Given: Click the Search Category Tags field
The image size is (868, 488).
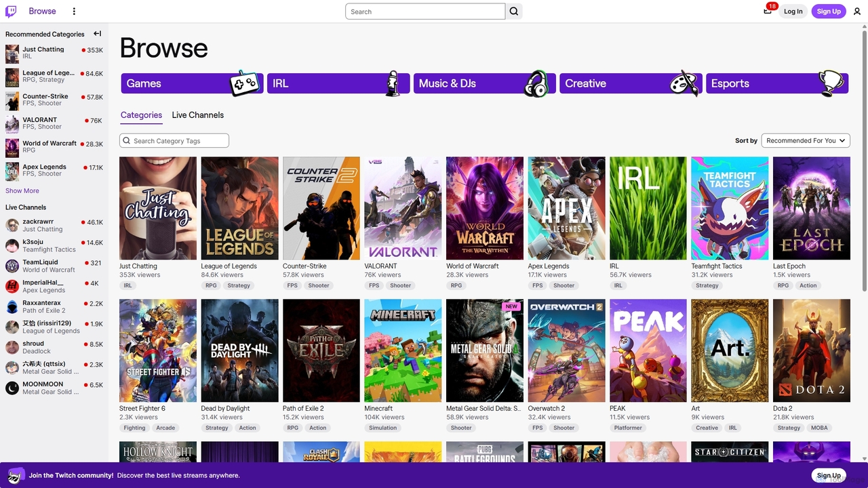Looking at the screenshot, I should (174, 140).
